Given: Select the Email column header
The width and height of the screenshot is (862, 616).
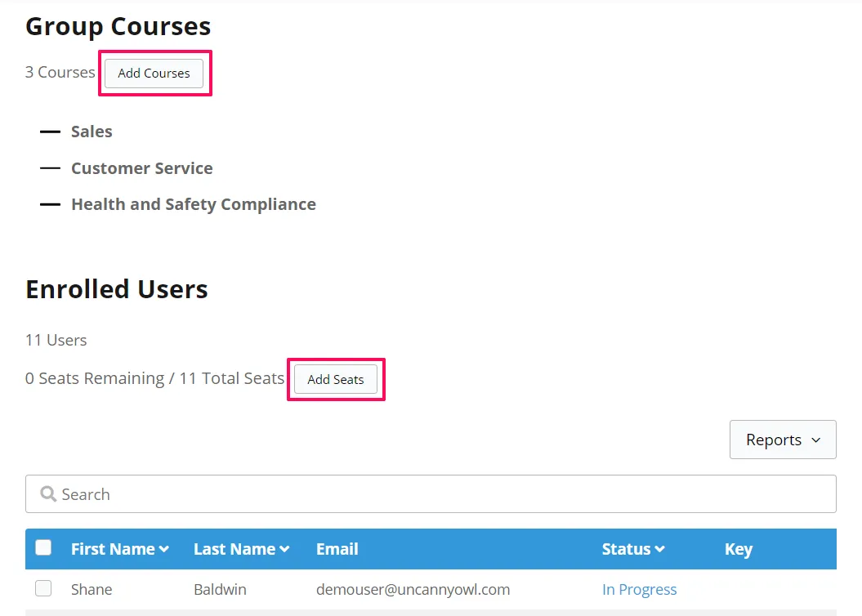Looking at the screenshot, I should click(337, 549).
